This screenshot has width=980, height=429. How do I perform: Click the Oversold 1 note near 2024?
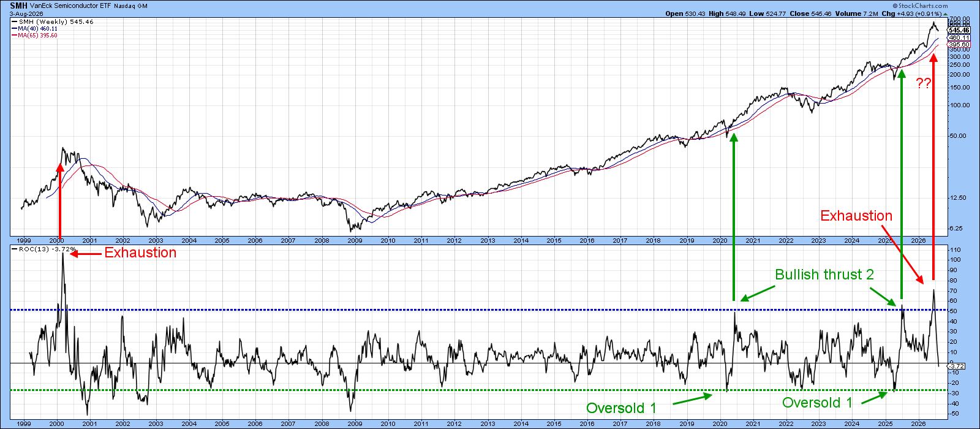click(817, 403)
